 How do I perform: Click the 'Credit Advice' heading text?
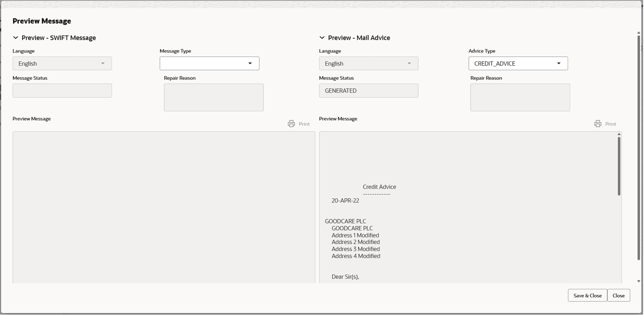(x=379, y=187)
